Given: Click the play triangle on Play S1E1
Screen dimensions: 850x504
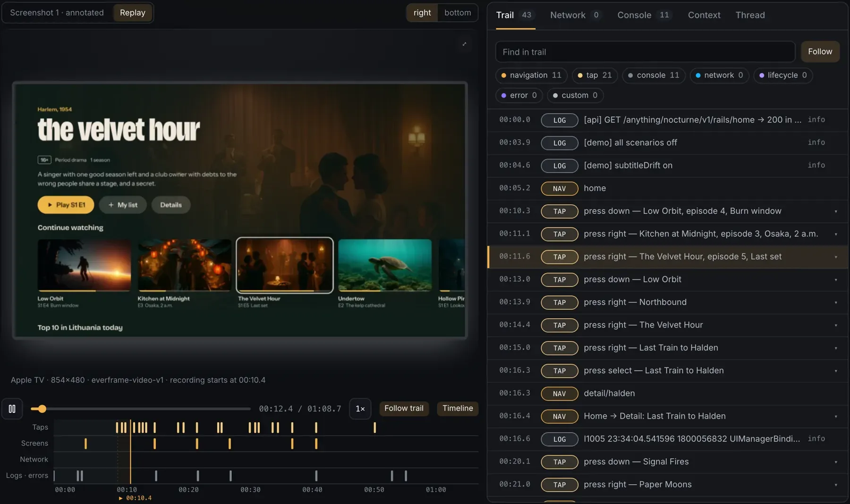Looking at the screenshot, I should [50, 205].
